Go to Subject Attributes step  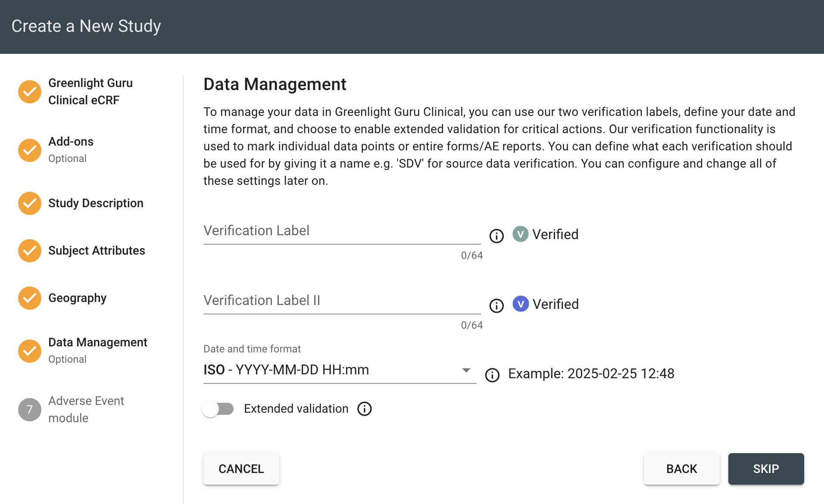point(97,251)
